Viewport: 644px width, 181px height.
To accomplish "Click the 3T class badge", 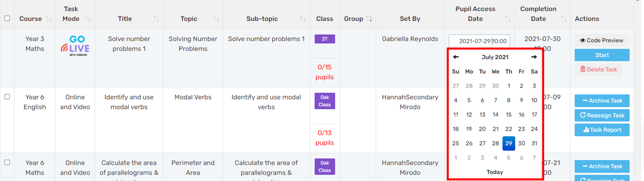I will tap(325, 39).
